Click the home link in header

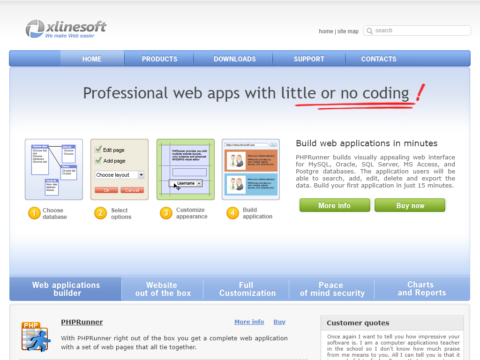pyautogui.click(x=326, y=31)
